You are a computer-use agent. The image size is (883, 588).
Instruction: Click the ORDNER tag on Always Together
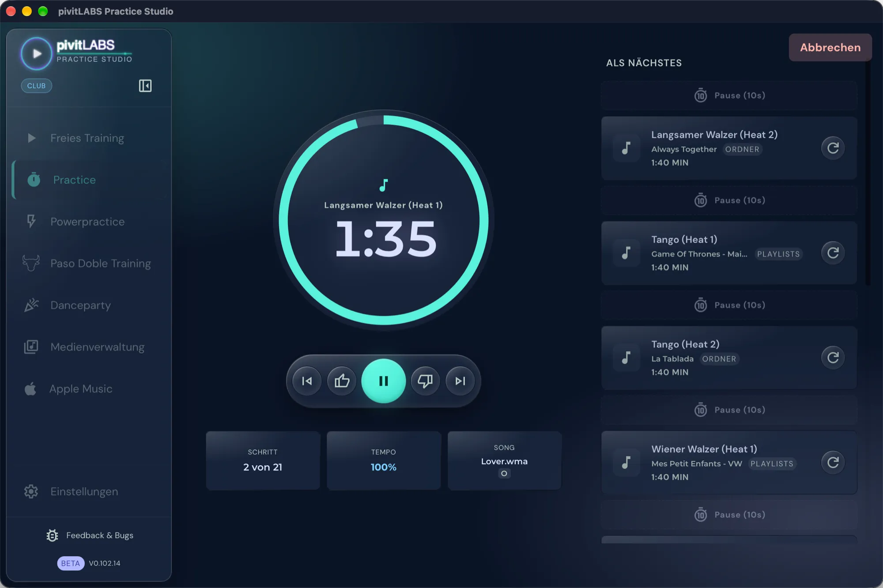(742, 150)
